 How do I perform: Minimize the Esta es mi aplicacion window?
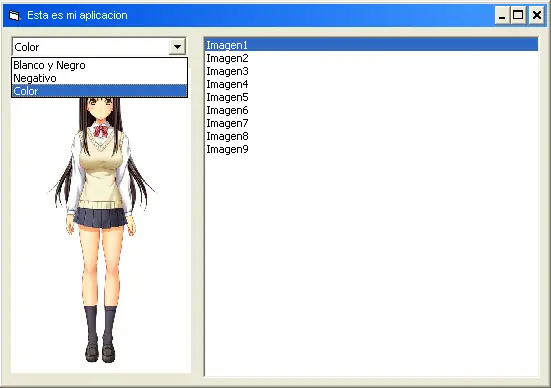click(502, 15)
